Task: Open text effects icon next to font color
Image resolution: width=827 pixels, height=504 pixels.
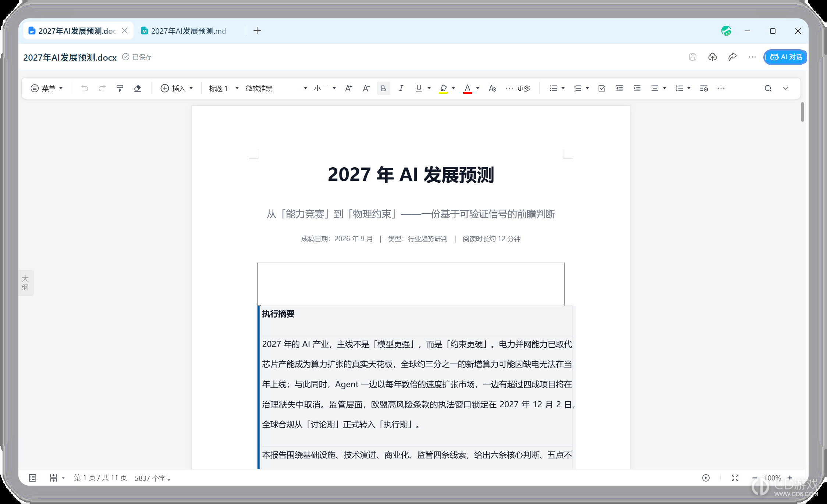Action: [492, 88]
